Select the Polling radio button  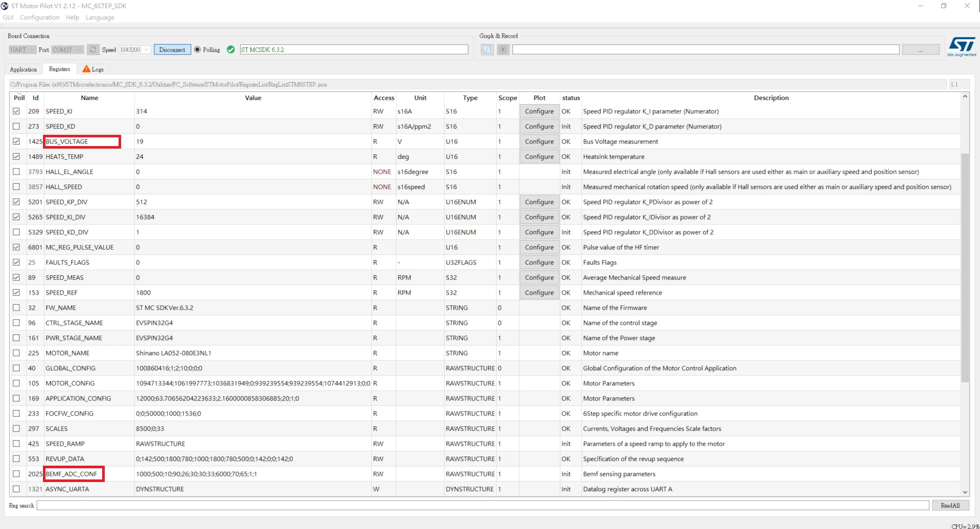[197, 50]
